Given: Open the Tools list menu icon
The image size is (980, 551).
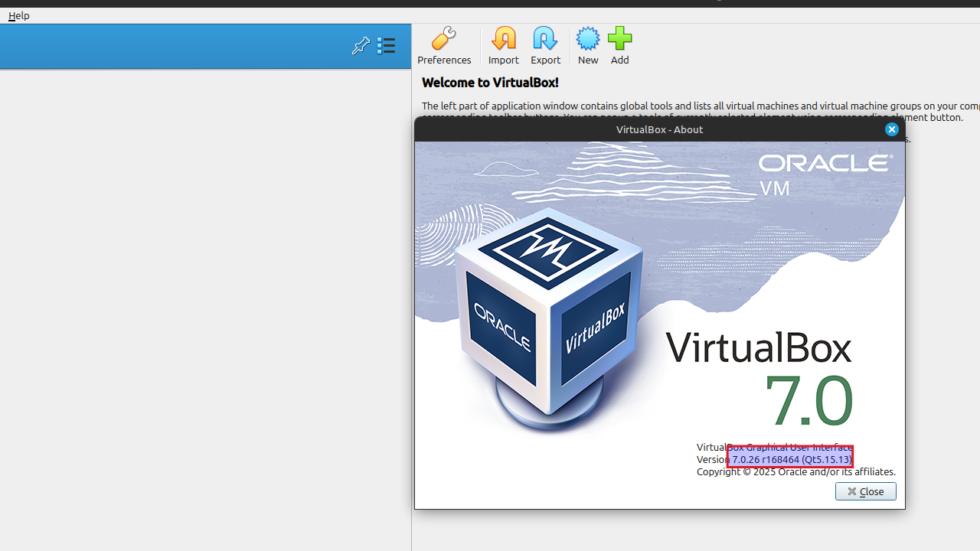Looking at the screenshot, I should tap(386, 46).
